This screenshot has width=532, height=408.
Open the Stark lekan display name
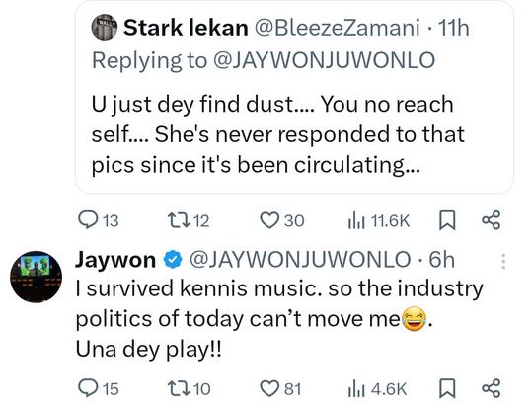tap(186, 28)
